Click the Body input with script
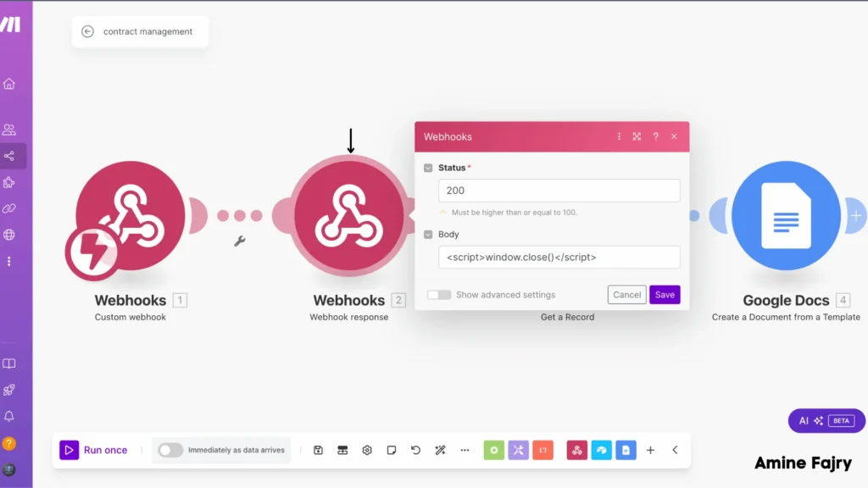Screen dimensions: 868x488 tap(559, 258)
